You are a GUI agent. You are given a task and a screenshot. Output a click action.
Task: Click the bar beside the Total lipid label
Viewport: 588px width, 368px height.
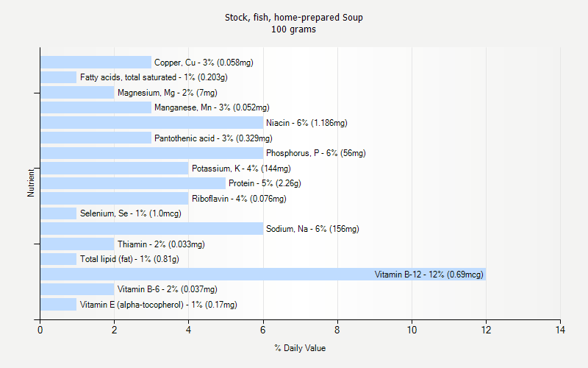click(59, 259)
